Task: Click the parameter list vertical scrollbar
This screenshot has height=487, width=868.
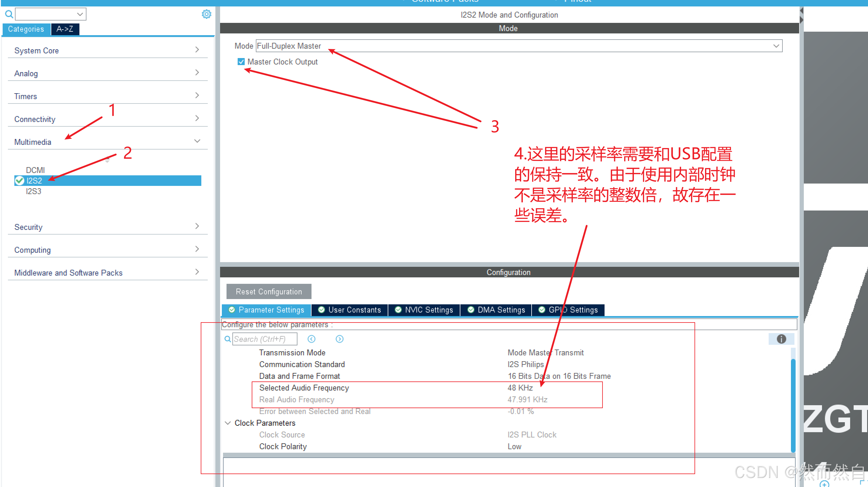Action: pyautogui.click(x=793, y=404)
